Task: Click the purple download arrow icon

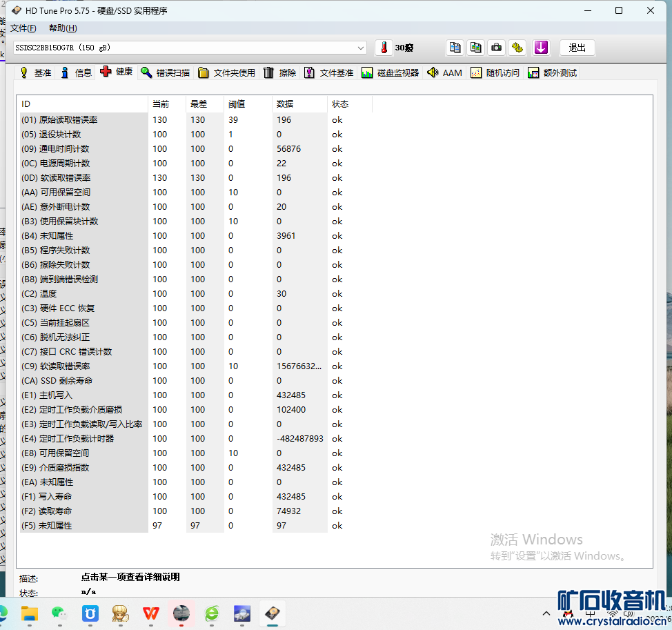Action: [541, 48]
